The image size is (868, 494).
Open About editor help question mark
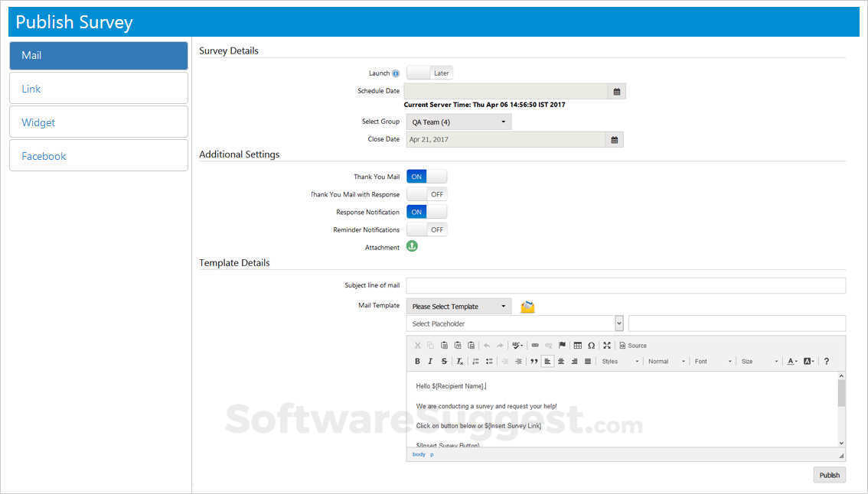click(x=827, y=361)
